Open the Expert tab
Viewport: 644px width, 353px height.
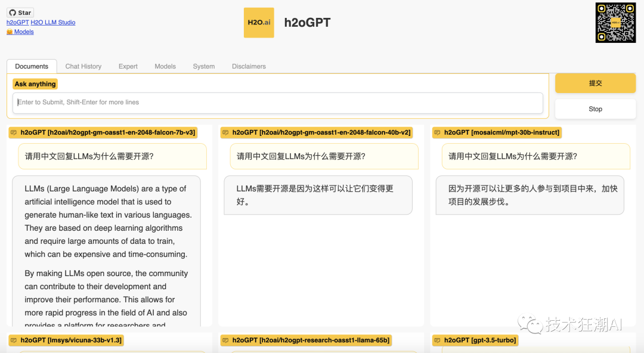tap(128, 66)
